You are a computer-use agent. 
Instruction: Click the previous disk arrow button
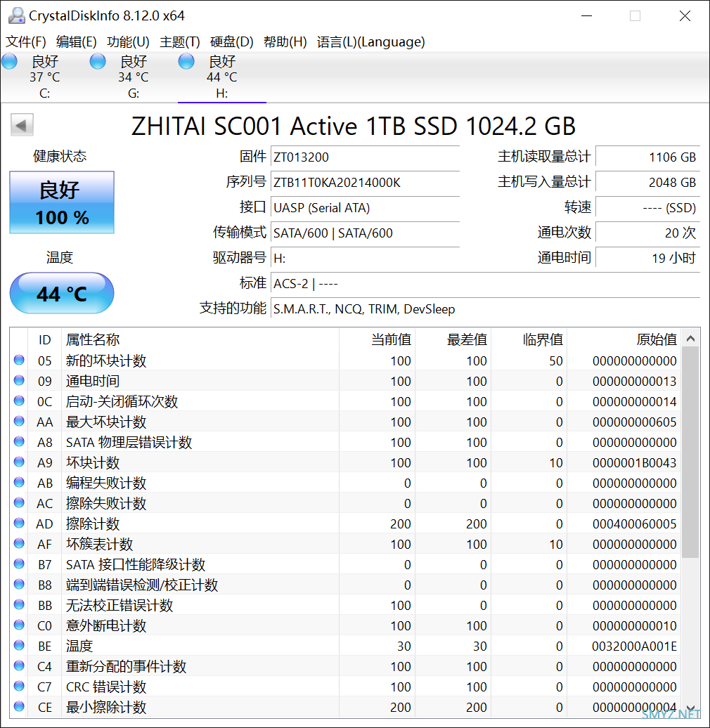click(22, 125)
